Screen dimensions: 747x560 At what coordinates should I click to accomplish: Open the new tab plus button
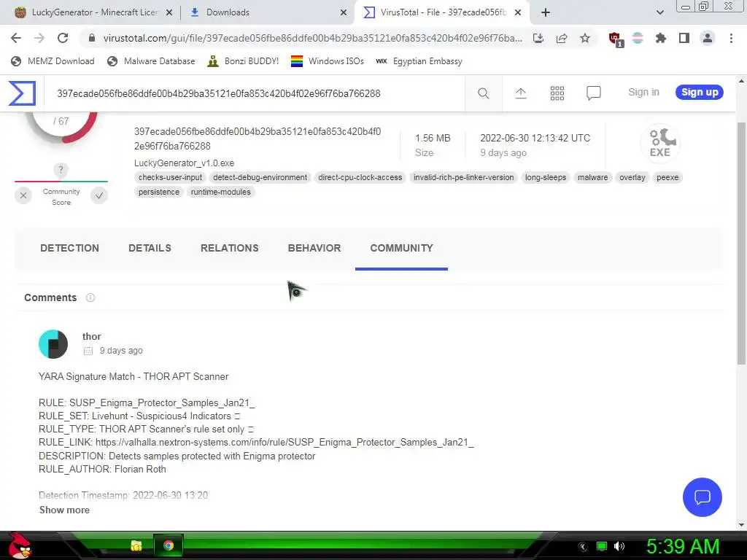click(546, 12)
